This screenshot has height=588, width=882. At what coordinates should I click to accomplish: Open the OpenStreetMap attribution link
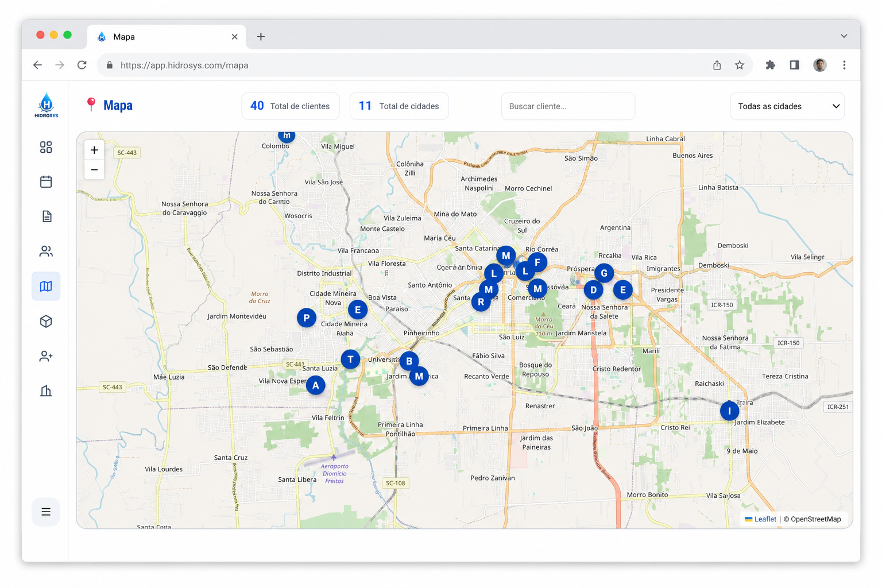tap(815, 519)
